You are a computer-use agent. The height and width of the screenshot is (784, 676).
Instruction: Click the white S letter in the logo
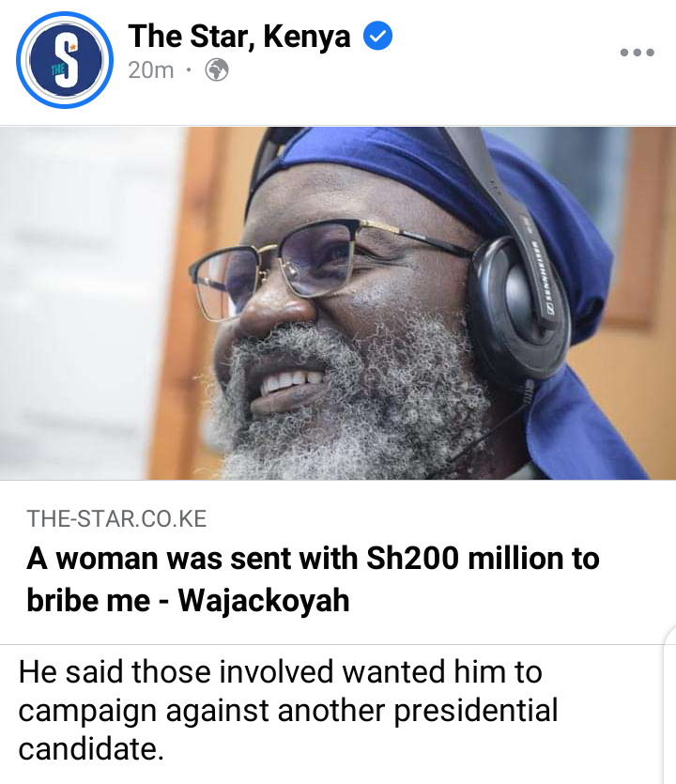(67, 60)
